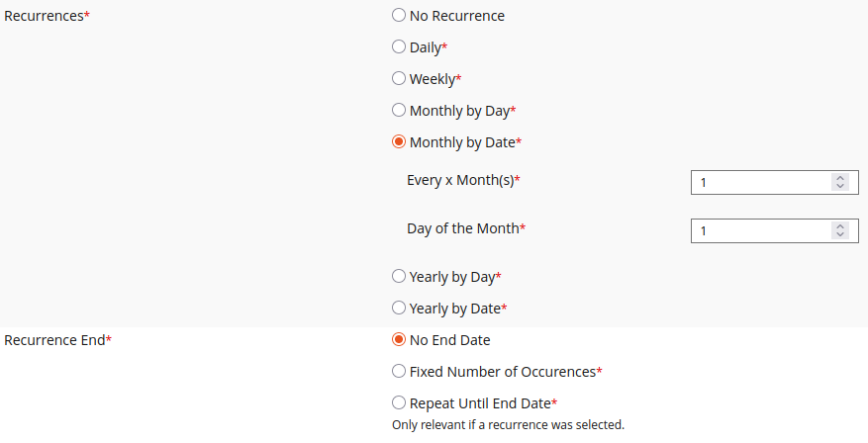The image size is (868, 443).
Task: Choose Fixed Number of Occurences option
Action: [x=399, y=371]
